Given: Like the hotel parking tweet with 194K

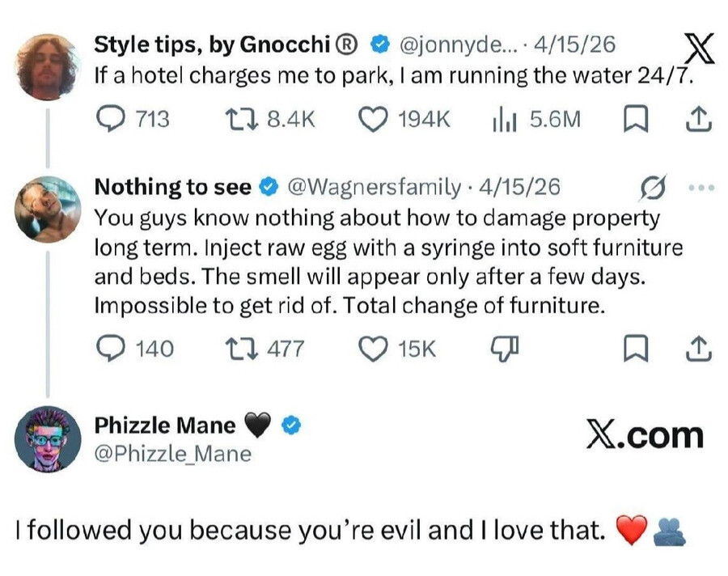Looking at the screenshot, I should point(371,120).
